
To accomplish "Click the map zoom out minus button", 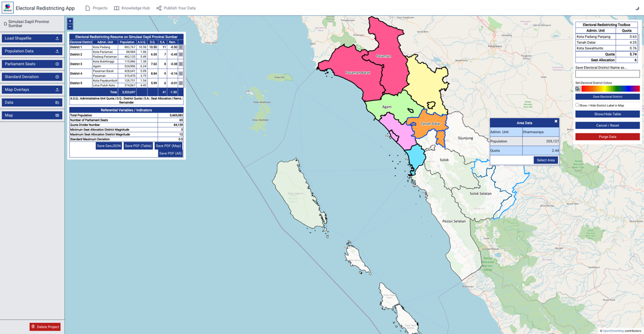I will (x=70, y=27).
